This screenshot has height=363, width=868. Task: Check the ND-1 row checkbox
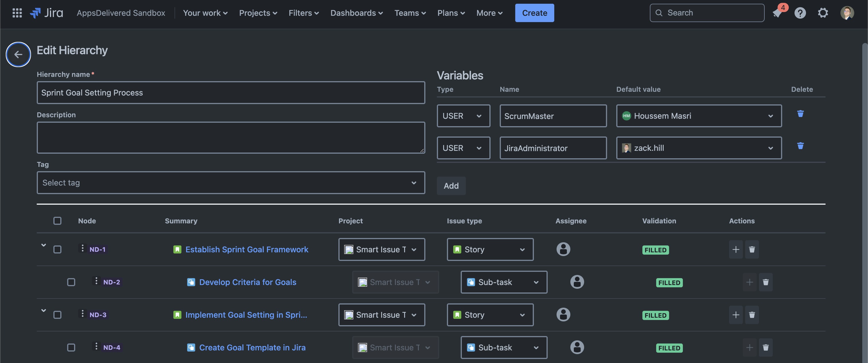click(x=57, y=249)
